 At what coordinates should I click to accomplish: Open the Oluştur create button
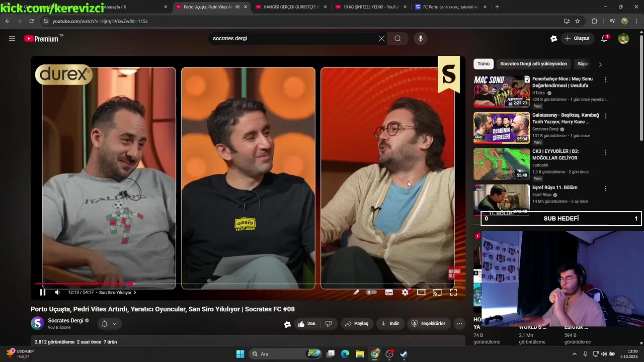point(577,38)
